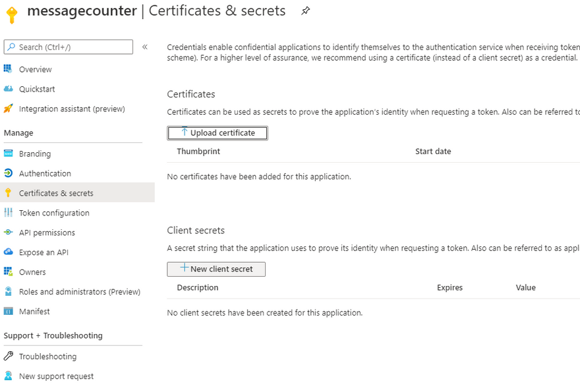Click the Quickstart cloud icon

(x=8, y=89)
